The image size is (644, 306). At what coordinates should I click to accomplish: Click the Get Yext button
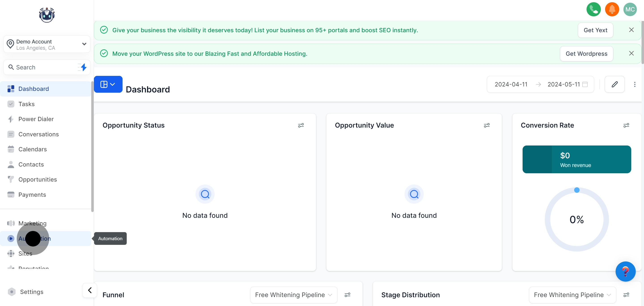[595, 30]
